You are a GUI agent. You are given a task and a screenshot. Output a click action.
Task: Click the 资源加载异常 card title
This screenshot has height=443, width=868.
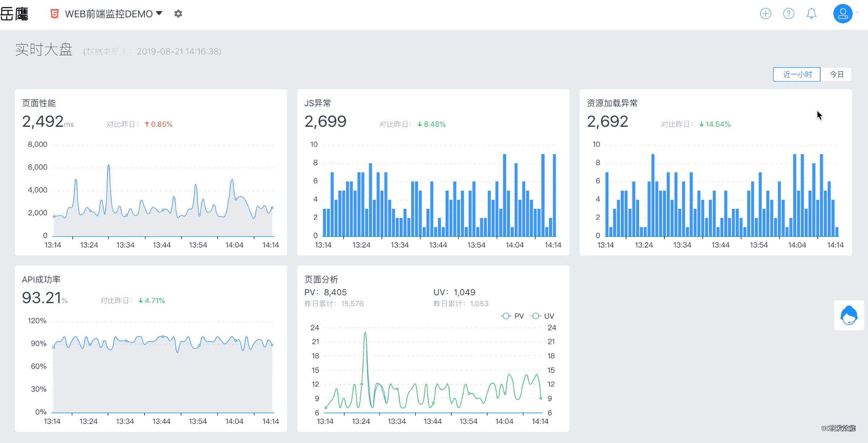612,103
